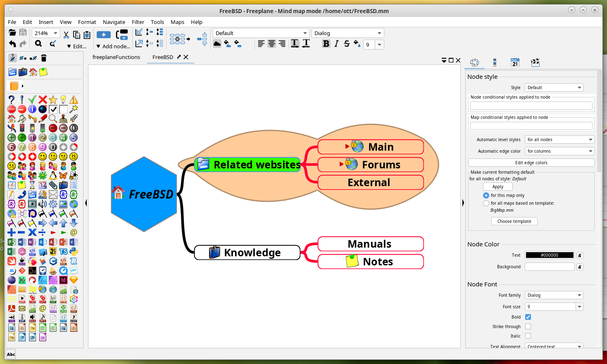607x364 pixels.
Task: Select the Manuals node
Action: pos(371,244)
